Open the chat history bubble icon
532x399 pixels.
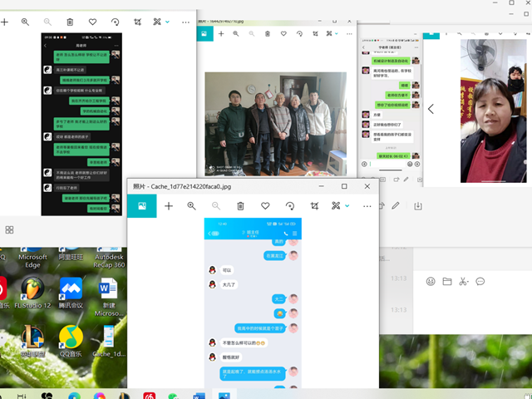(x=480, y=282)
